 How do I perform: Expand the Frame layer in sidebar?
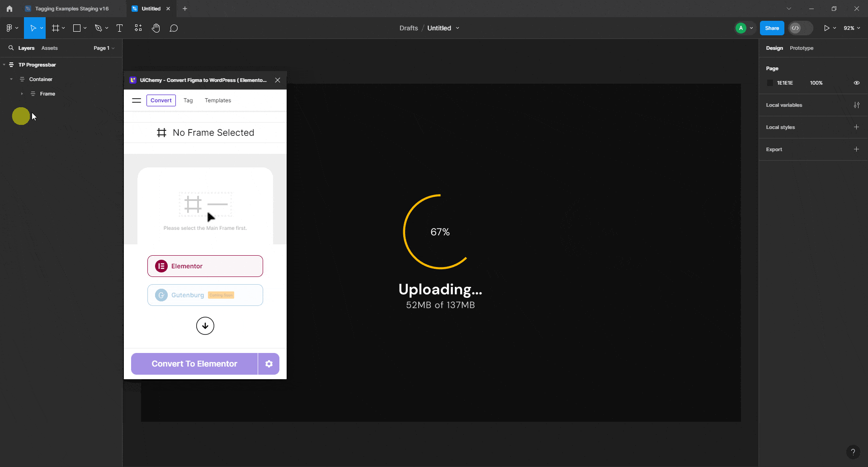click(22, 94)
